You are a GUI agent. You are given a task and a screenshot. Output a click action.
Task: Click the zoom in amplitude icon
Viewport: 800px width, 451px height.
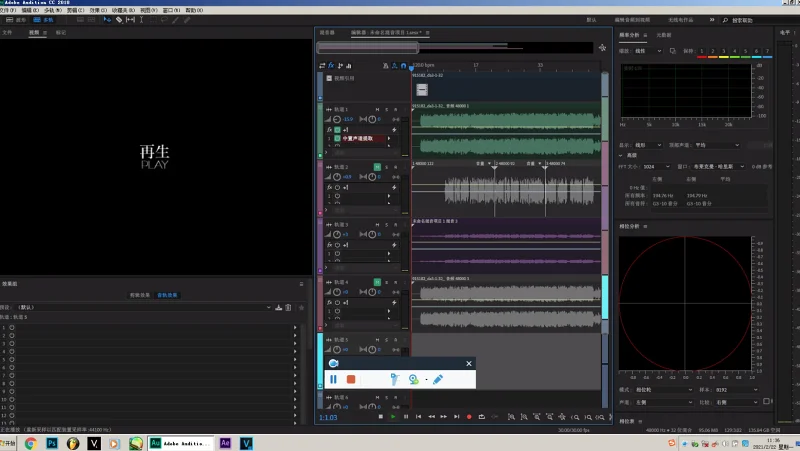tap(511, 417)
